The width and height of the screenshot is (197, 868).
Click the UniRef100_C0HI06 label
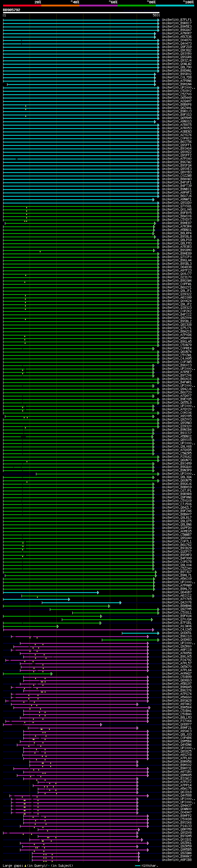(x=176, y=413)
